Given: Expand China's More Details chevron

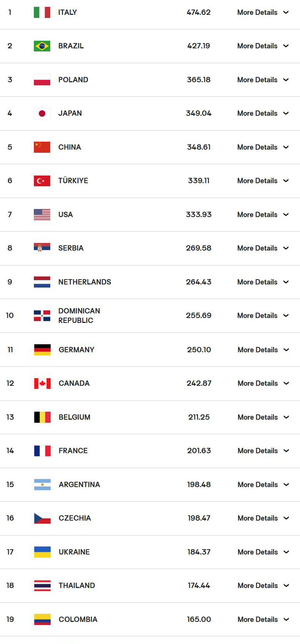Looking at the screenshot, I should [286, 147].
